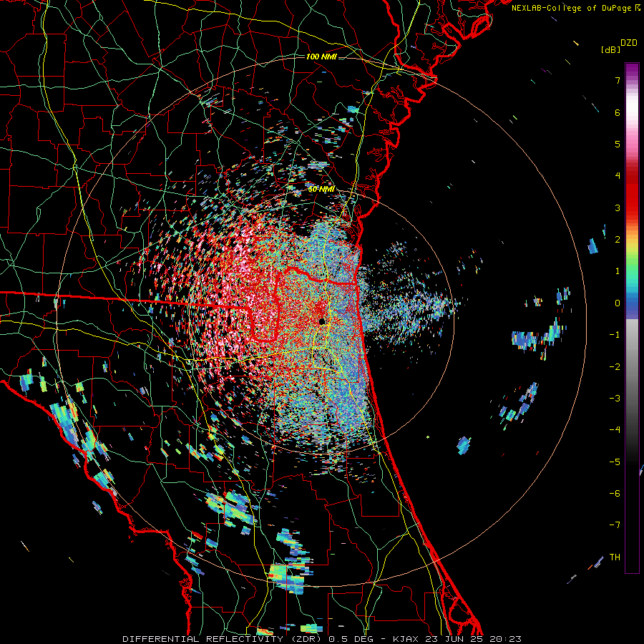Click the 20:23 time stamp in caption
644x644 pixels.
coord(505,639)
